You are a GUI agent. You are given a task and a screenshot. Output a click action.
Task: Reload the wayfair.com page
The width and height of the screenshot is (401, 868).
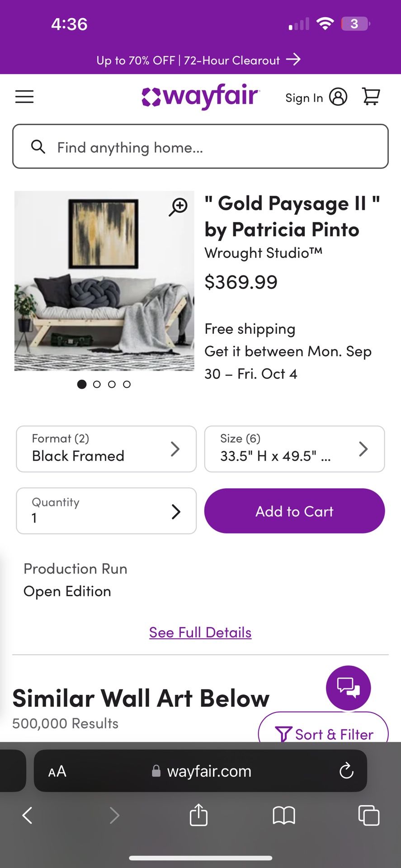pyautogui.click(x=346, y=771)
